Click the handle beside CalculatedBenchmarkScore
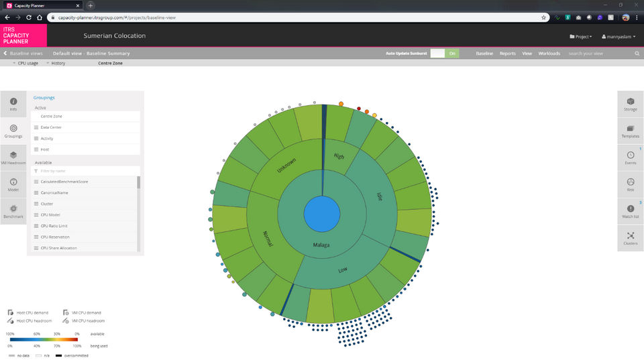This screenshot has height=362, width=644. (x=36, y=182)
